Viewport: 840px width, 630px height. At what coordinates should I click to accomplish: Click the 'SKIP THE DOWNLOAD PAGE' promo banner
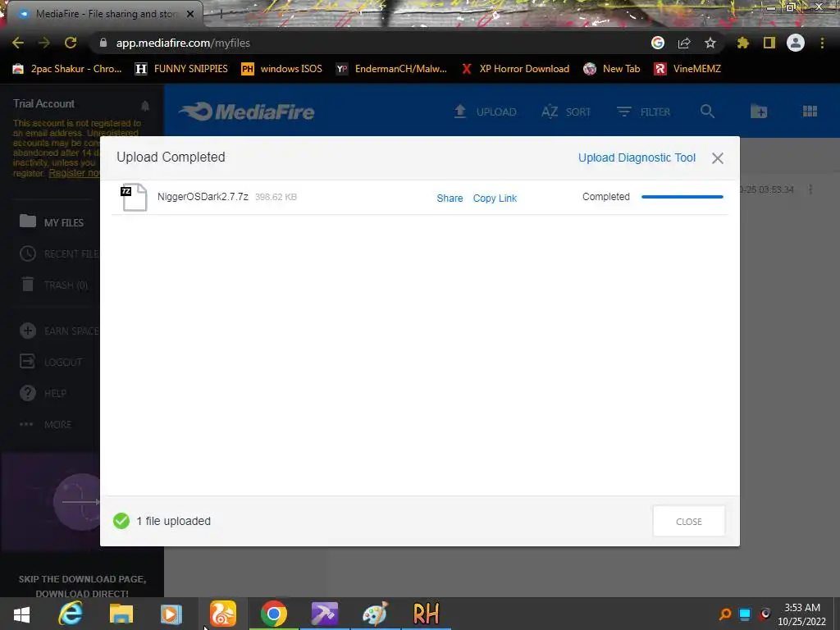(x=82, y=586)
